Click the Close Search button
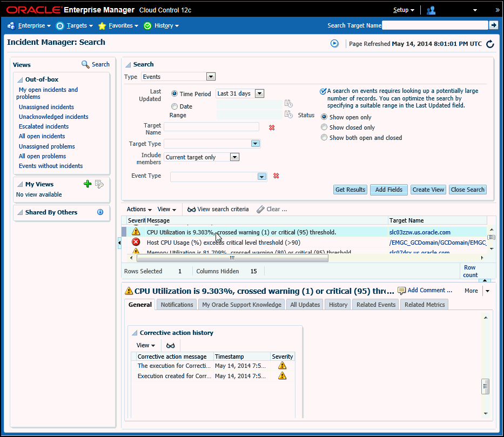The image size is (504, 437). 467,190
